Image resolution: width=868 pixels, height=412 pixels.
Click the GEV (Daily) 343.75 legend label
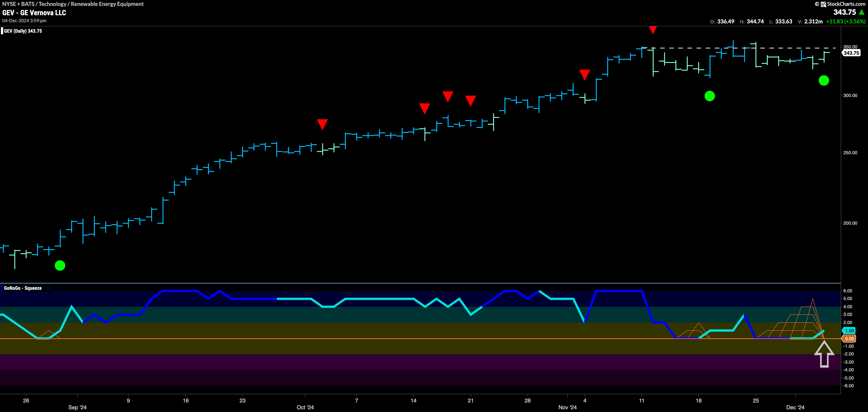point(23,31)
